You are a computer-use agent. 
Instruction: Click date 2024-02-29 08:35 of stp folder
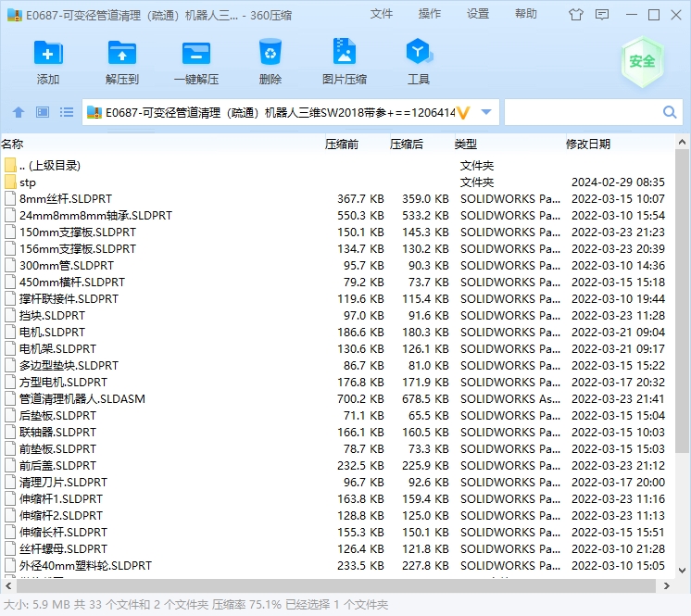pyautogui.click(x=618, y=182)
